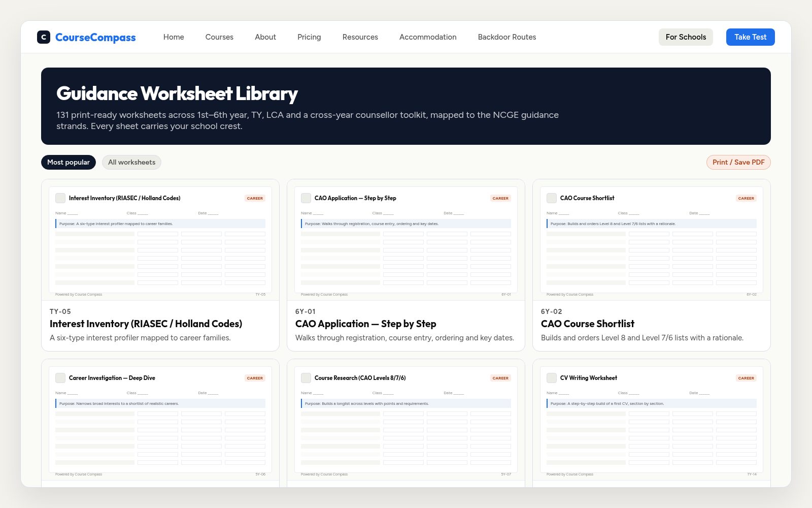Start the test with Take Test
Image resolution: width=812 pixels, height=508 pixels.
pyautogui.click(x=750, y=37)
